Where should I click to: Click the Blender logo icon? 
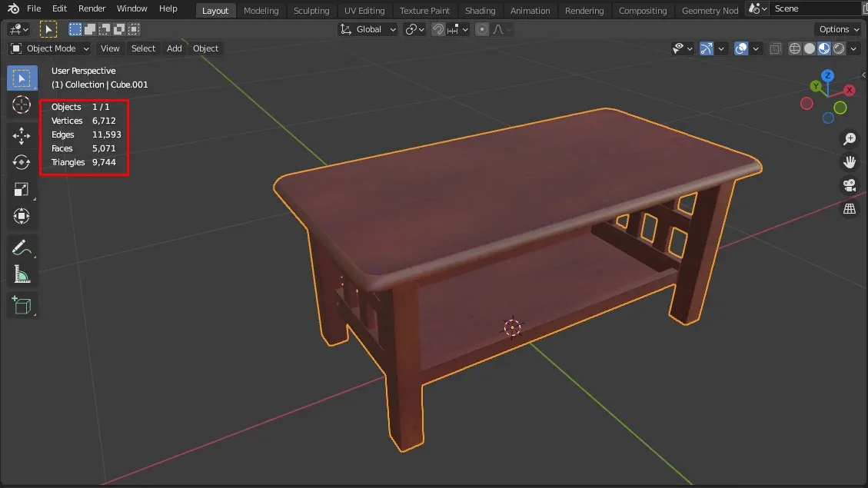click(13, 9)
